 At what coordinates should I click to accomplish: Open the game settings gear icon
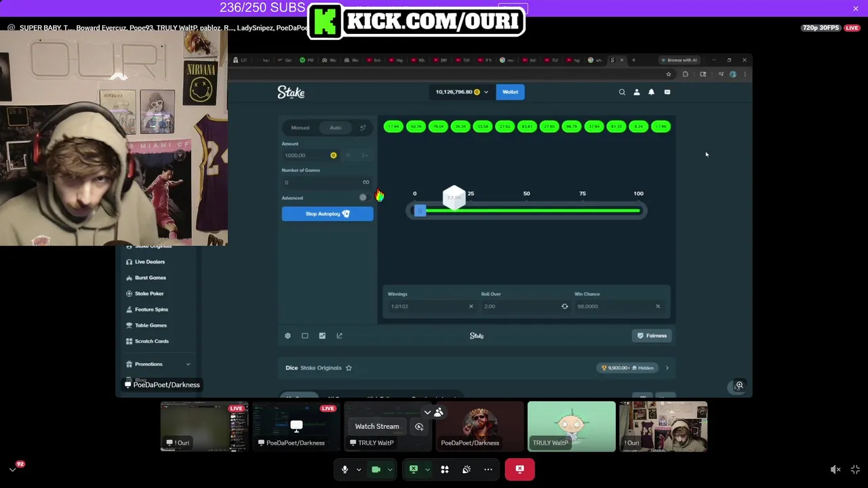pos(288,335)
